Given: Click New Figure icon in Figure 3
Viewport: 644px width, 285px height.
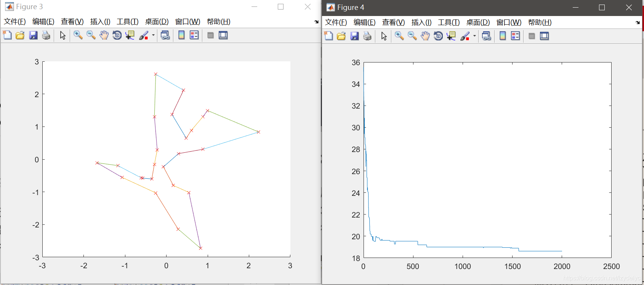Looking at the screenshot, I should coord(7,35).
